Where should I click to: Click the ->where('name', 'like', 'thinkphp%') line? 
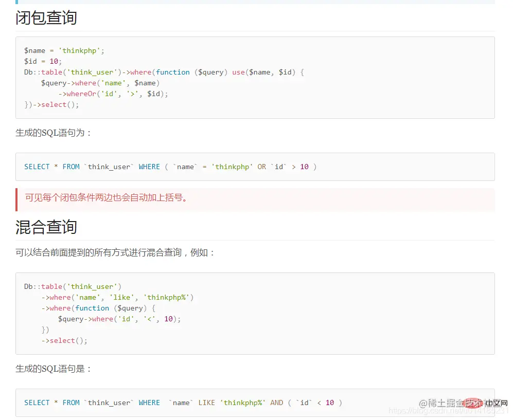(117, 298)
